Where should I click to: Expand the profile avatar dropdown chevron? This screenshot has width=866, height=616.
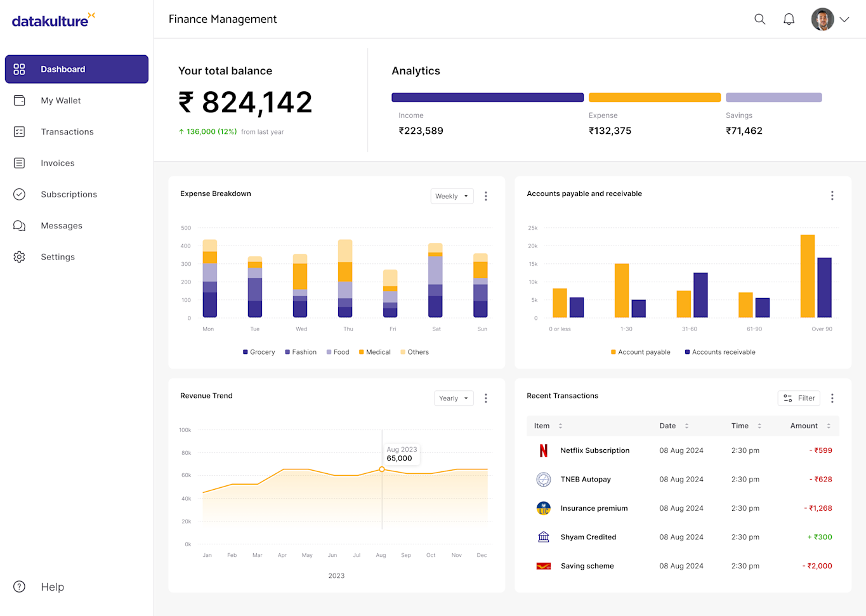(844, 19)
